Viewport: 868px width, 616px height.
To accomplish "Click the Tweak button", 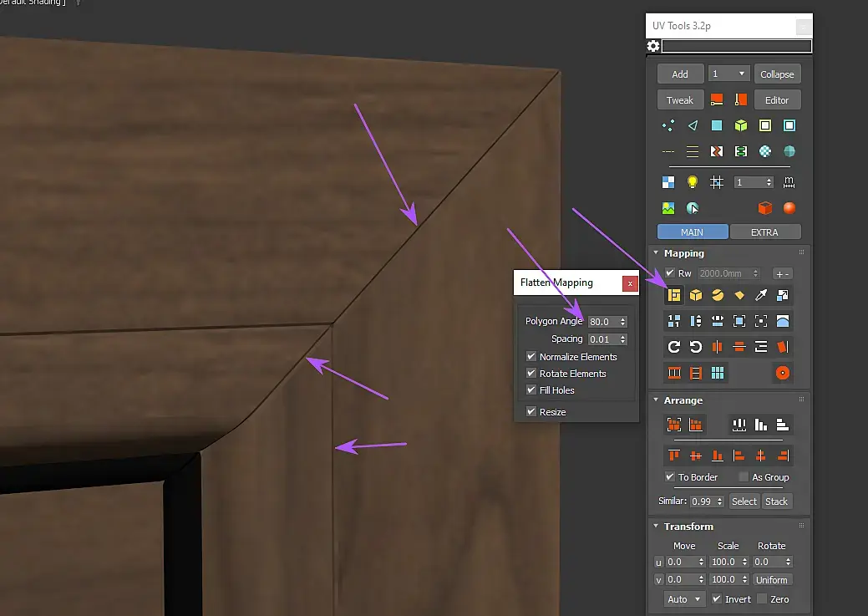I will tap(680, 99).
